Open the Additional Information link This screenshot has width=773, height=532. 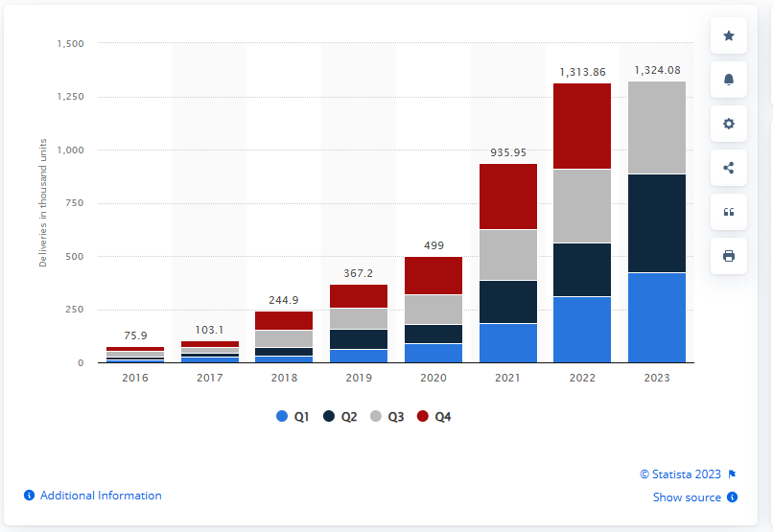(x=101, y=496)
